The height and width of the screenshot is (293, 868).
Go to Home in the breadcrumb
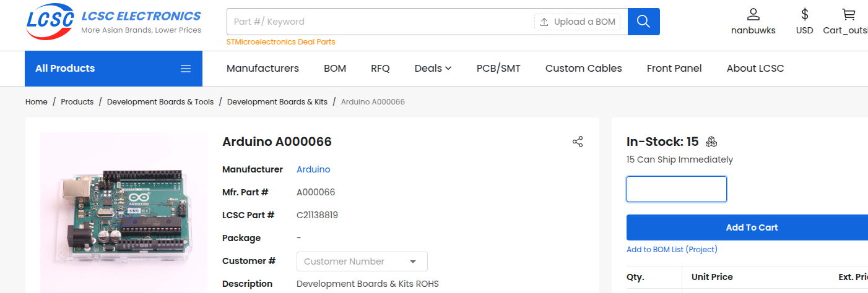click(x=36, y=101)
